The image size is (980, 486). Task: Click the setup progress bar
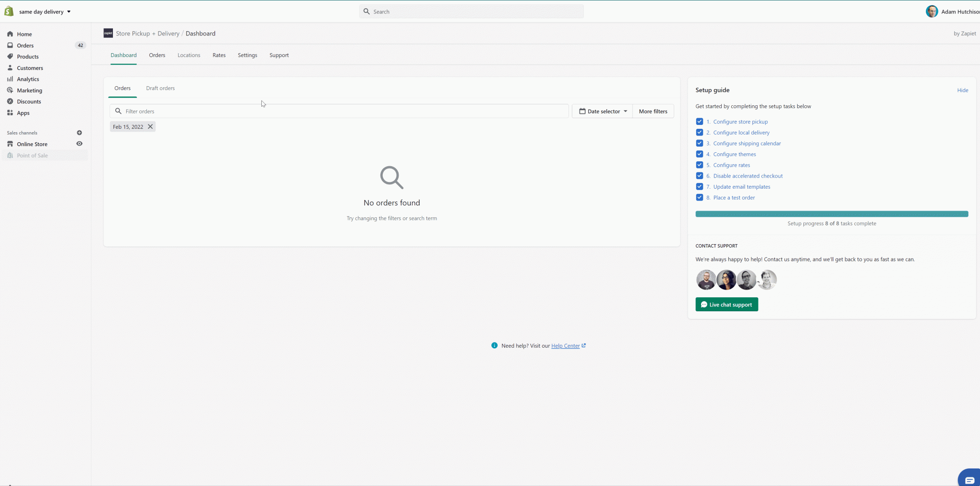832,214
